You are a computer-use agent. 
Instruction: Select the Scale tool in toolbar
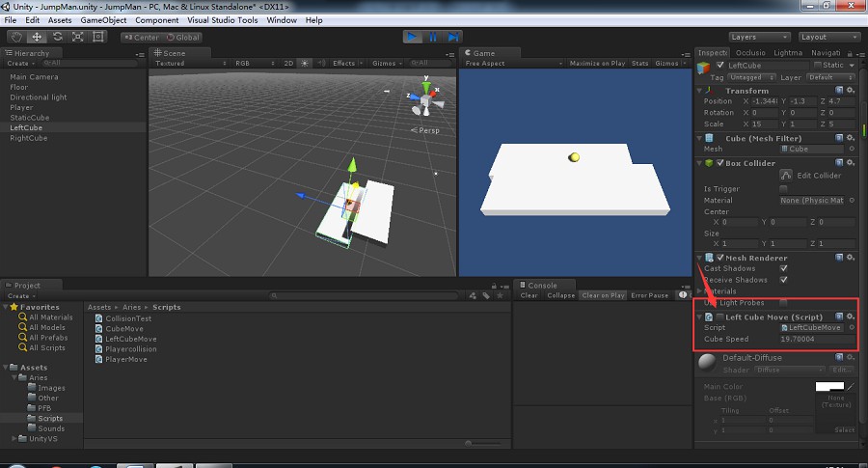78,37
